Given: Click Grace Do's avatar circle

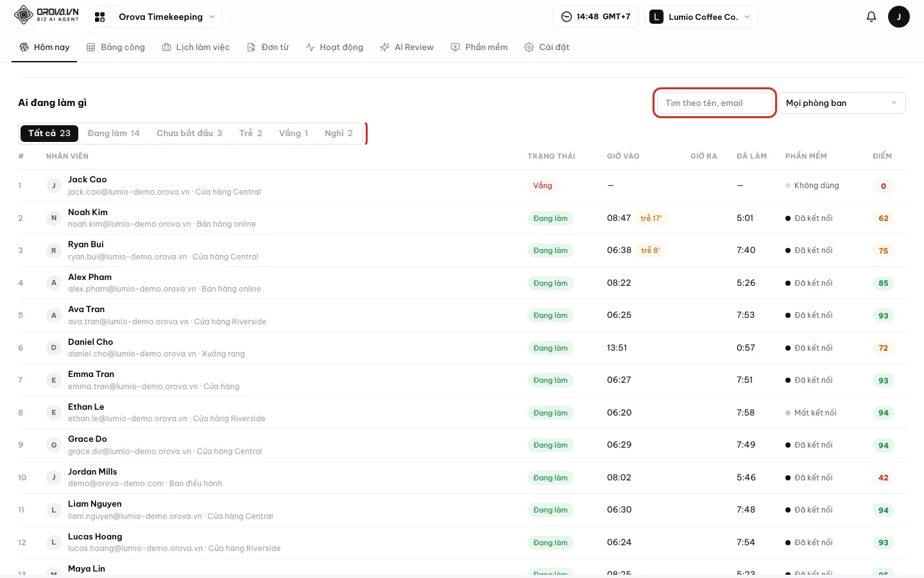Looking at the screenshot, I should 54,445.
